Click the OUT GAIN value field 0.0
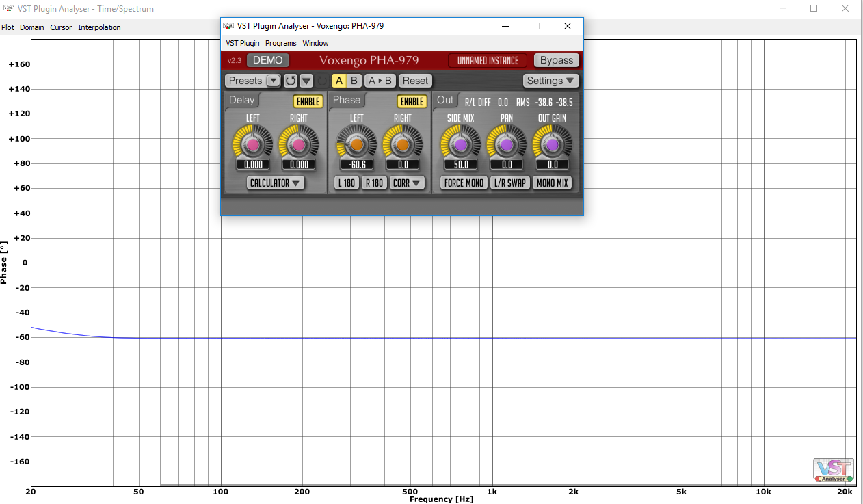Image resolution: width=863 pixels, height=504 pixels. tap(553, 165)
